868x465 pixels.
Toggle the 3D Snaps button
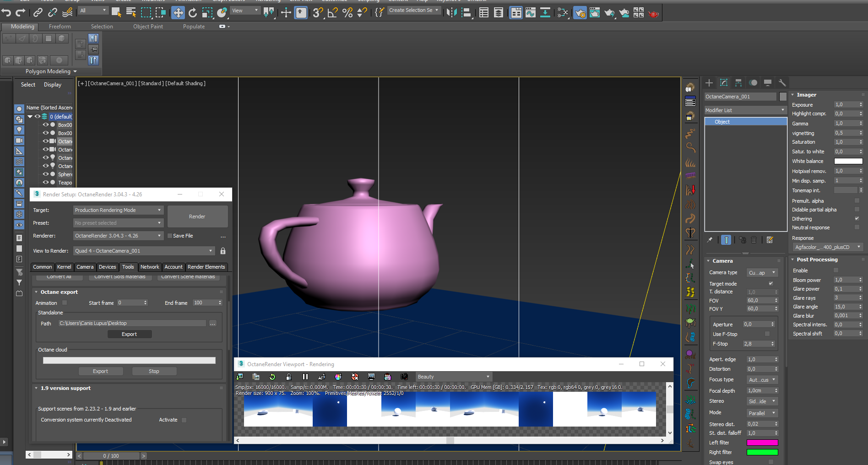pyautogui.click(x=318, y=12)
